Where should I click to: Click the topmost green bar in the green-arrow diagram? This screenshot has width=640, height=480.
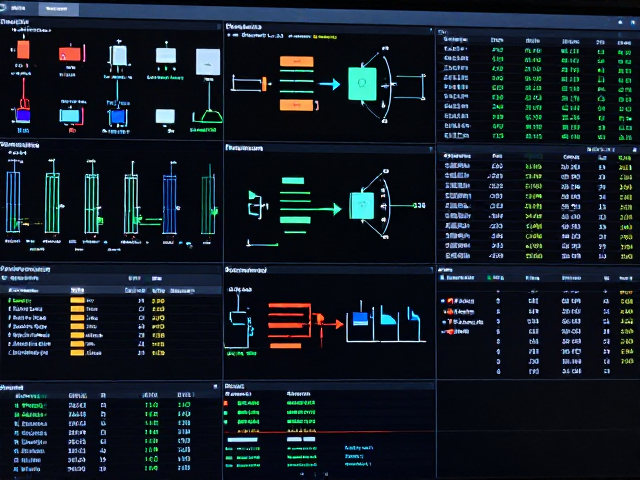293,180
